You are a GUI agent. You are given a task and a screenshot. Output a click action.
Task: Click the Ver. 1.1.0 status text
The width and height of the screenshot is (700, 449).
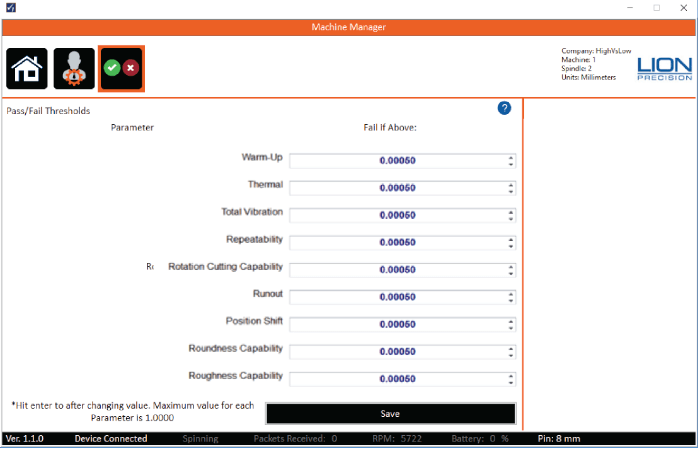25,438
